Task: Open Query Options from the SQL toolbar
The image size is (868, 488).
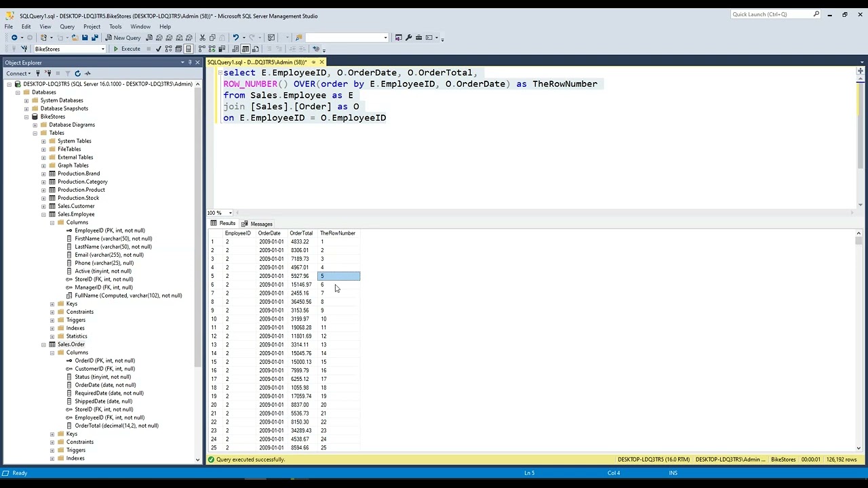Action: click(x=178, y=49)
